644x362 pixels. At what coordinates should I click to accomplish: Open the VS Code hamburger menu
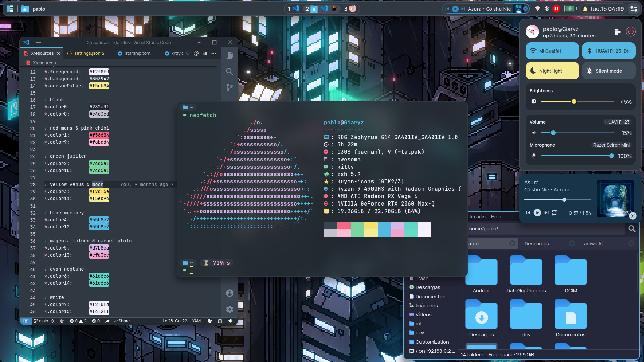[x=38, y=42]
